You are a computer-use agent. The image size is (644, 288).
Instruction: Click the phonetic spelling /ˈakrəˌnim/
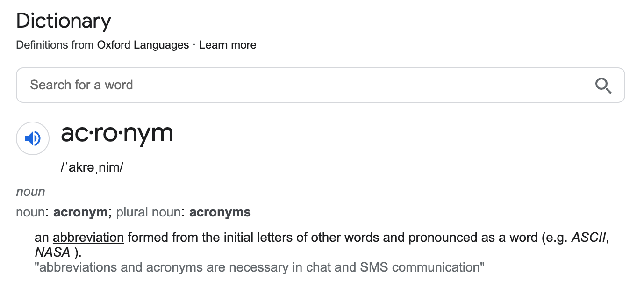[x=92, y=167]
